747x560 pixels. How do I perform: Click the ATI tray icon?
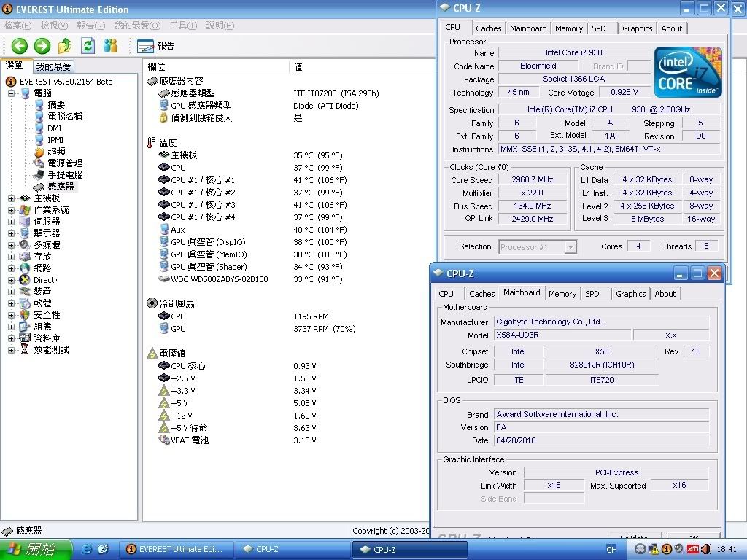692,549
